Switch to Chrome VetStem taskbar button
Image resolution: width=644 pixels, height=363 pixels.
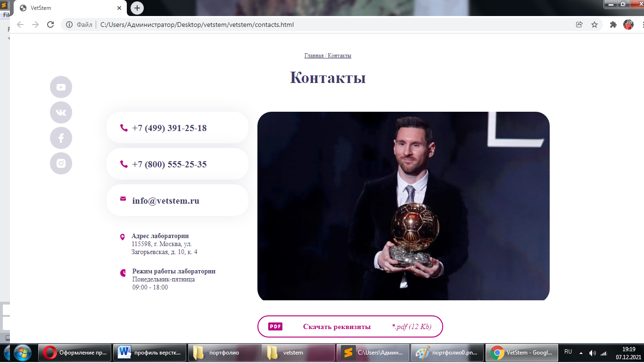click(x=522, y=353)
